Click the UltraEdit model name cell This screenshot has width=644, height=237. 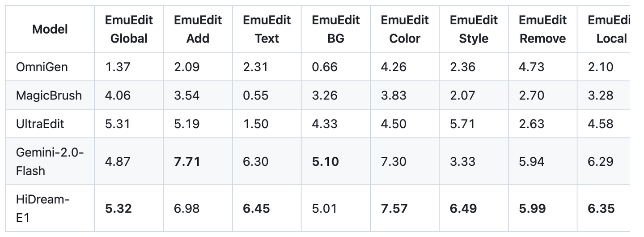[40, 124]
